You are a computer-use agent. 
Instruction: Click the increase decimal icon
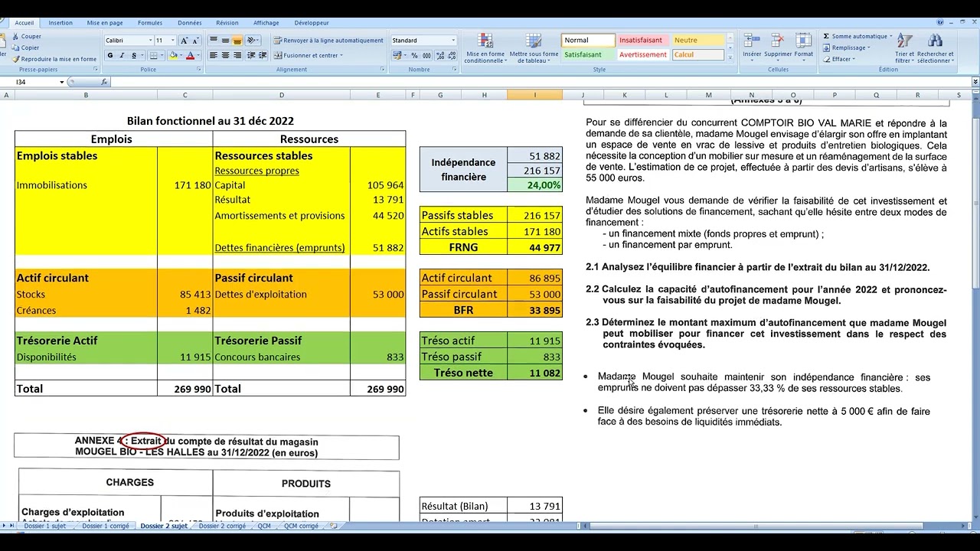click(x=440, y=56)
